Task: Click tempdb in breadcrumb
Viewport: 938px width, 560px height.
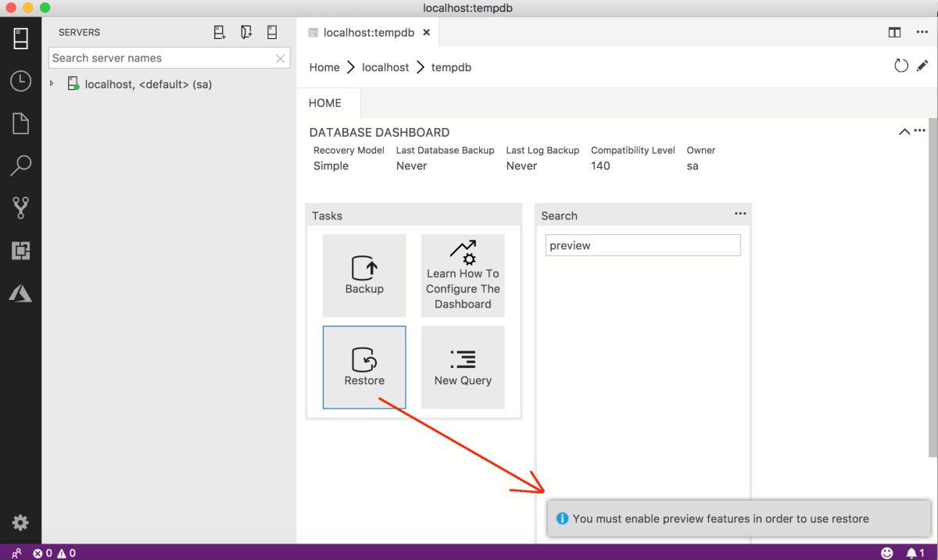Action: click(x=451, y=67)
